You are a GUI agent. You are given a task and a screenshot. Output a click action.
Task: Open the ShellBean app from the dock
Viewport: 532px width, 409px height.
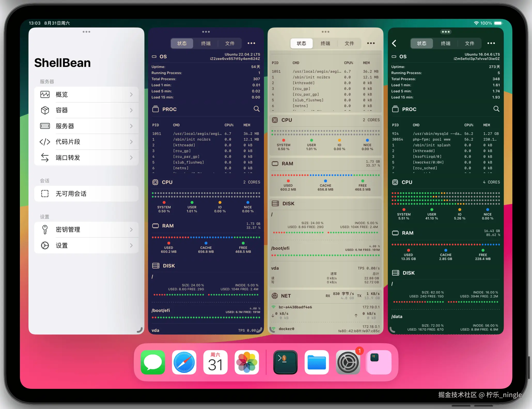pos(285,362)
